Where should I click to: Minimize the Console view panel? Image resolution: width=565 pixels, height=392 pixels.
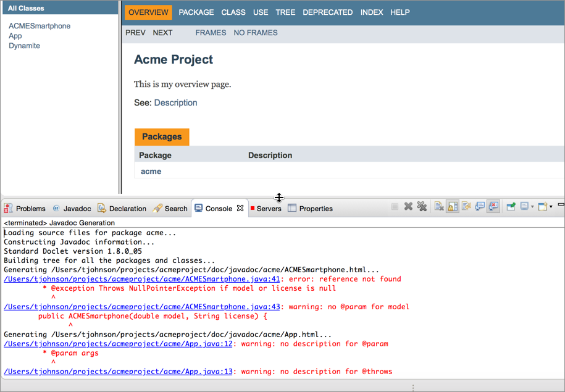(561, 204)
